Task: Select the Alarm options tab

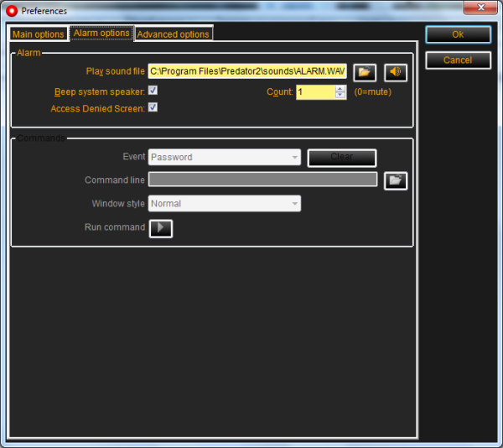Action: coord(101,34)
